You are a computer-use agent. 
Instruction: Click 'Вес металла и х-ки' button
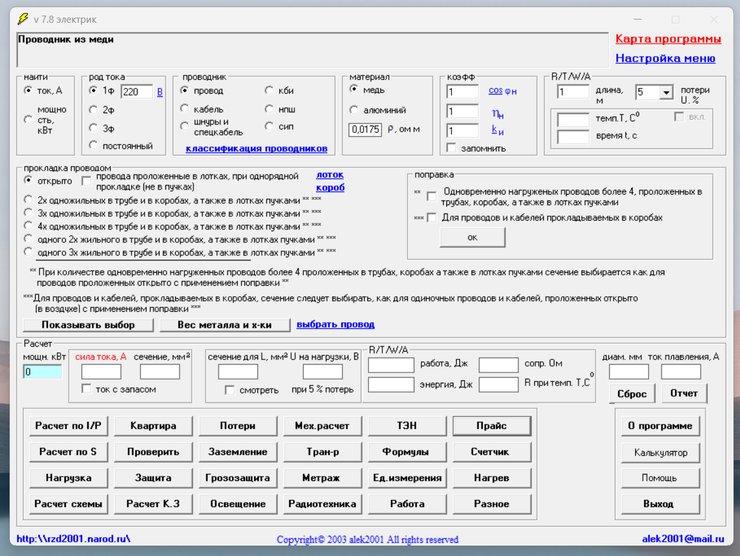pyautogui.click(x=225, y=325)
